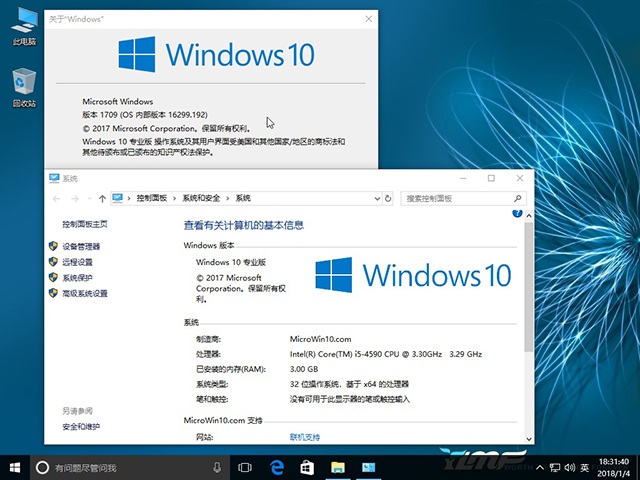
Task: Click the 3.00 GB RAM value
Action: tap(304, 369)
